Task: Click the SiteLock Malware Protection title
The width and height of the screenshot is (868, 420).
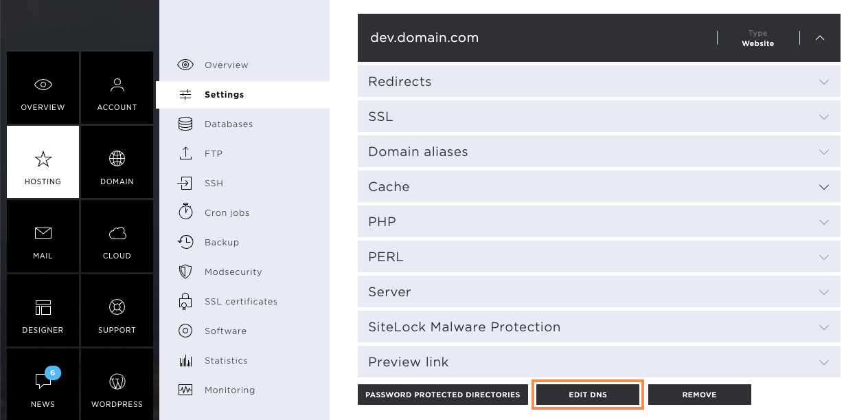Action: click(464, 327)
